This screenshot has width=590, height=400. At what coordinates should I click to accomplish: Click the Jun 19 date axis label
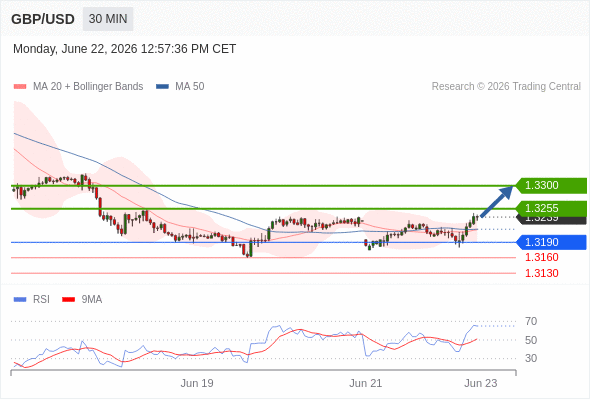pyautogui.click(x=197, y=383)
